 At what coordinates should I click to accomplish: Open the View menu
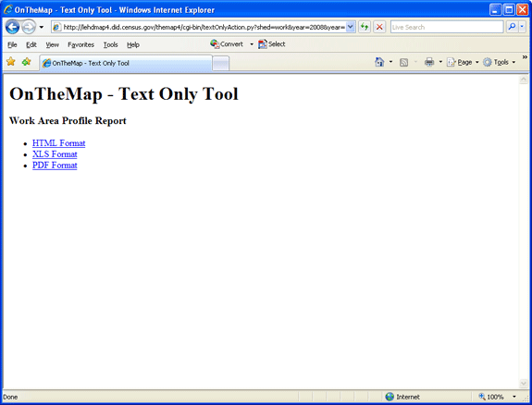pos(52,44)
